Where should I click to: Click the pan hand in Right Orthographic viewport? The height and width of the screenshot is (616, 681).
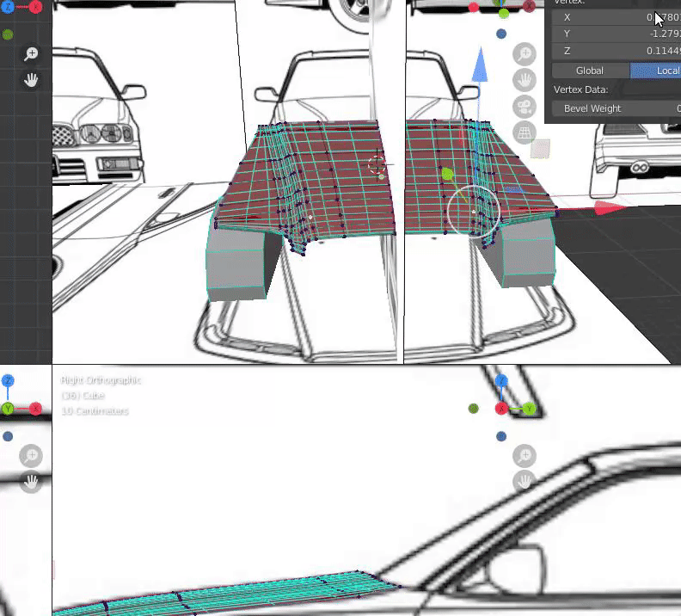click(x=525, y=482)
